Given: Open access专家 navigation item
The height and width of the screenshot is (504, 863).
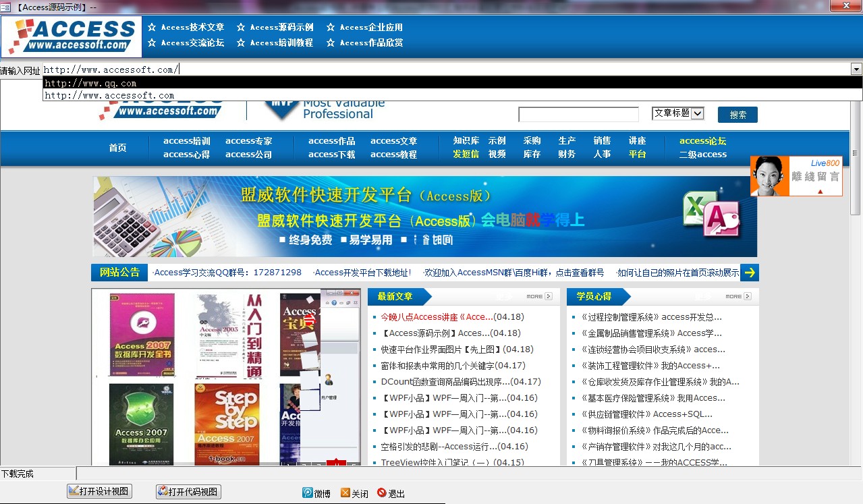Looking at the screenshot, I should click(249, 141).
